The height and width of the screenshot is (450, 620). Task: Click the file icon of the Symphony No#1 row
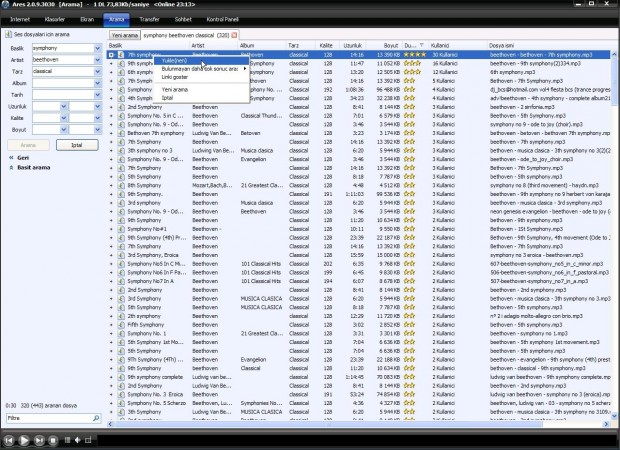121,229
